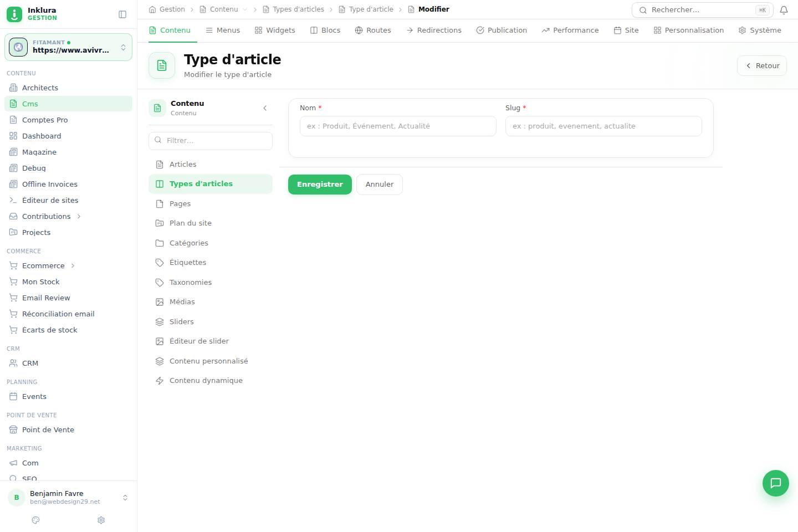Open Benjamin Favre user menu
The width and height of the screenshot is (798, 532).
68,497
